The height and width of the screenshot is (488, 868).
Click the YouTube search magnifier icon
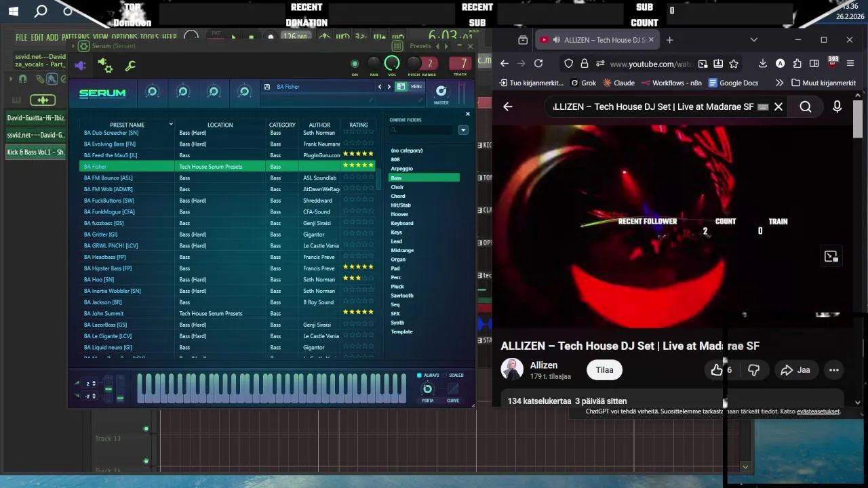click(805, 106)
